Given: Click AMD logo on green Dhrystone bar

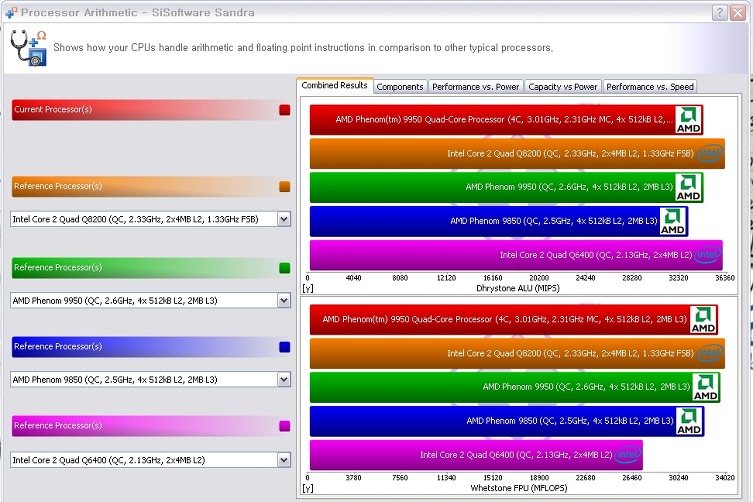Looking at the screenshot, I should [688, 187].
